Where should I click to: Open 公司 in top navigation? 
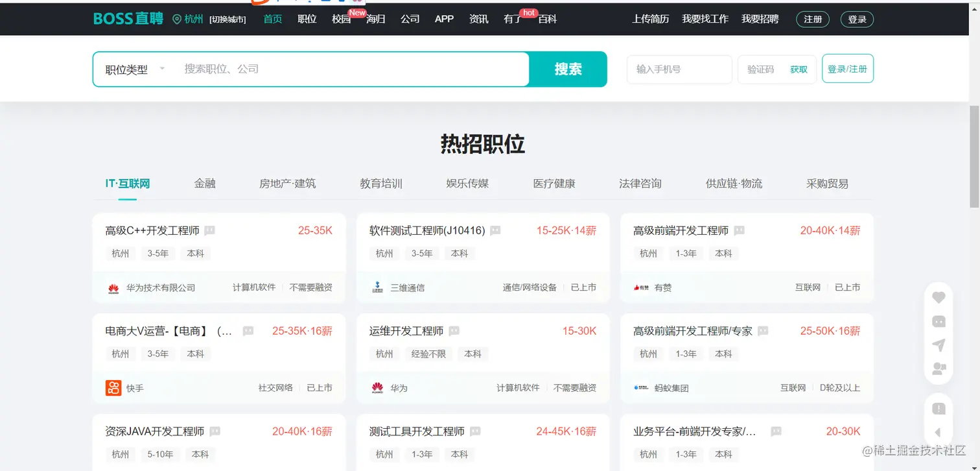tap(410, 19)
